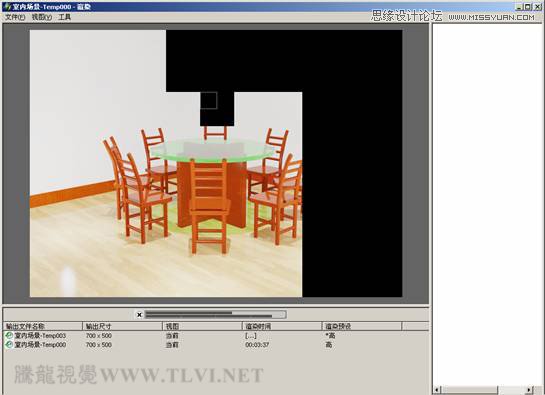545x395 pixels.
Task: Click 700 x 500 size in Temp000 row
Action: click(x=99, y=345)
